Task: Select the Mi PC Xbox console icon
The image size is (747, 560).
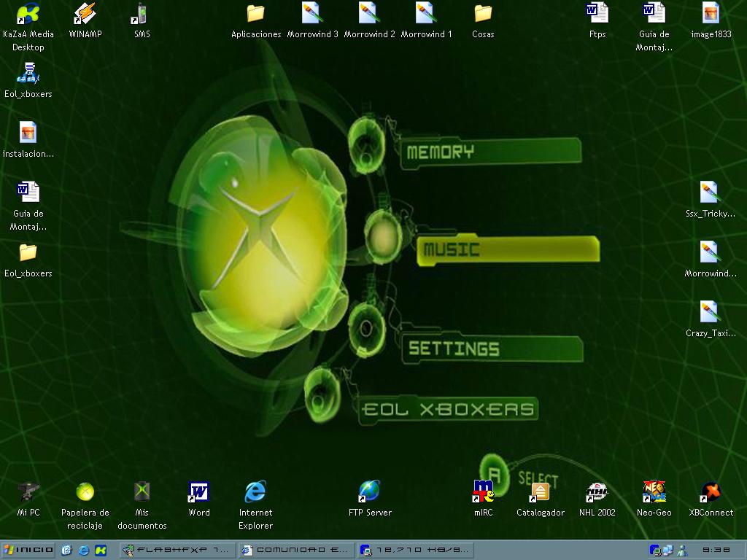Action: [28, 492]
